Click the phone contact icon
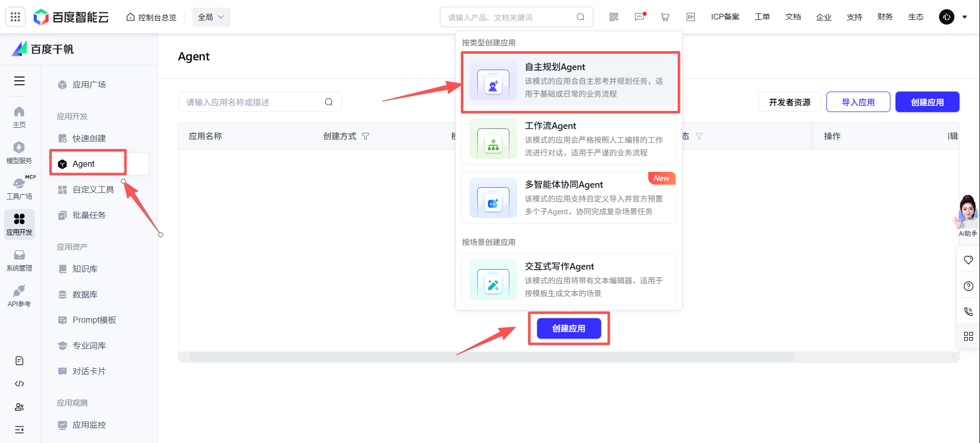980x443 pixels. [968, 311]
